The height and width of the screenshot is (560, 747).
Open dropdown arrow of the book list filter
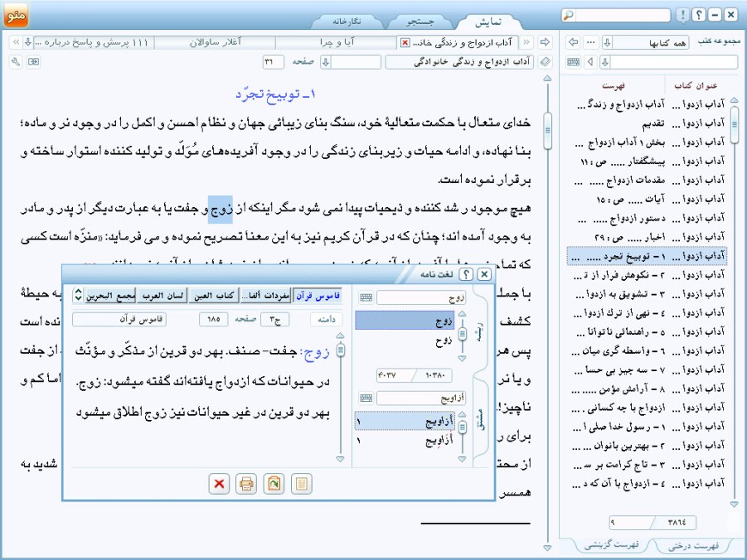pyautogui.click(x=605, y=62)
